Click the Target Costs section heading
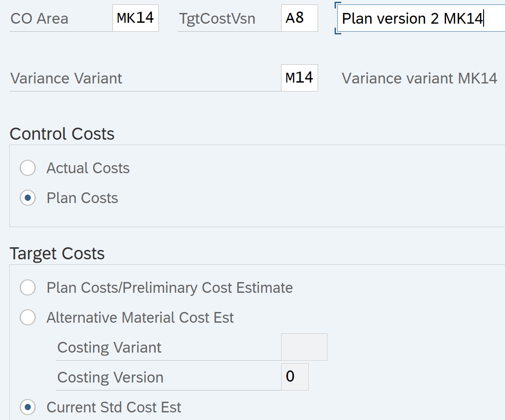The image size is (505, 420). point(57,254)
